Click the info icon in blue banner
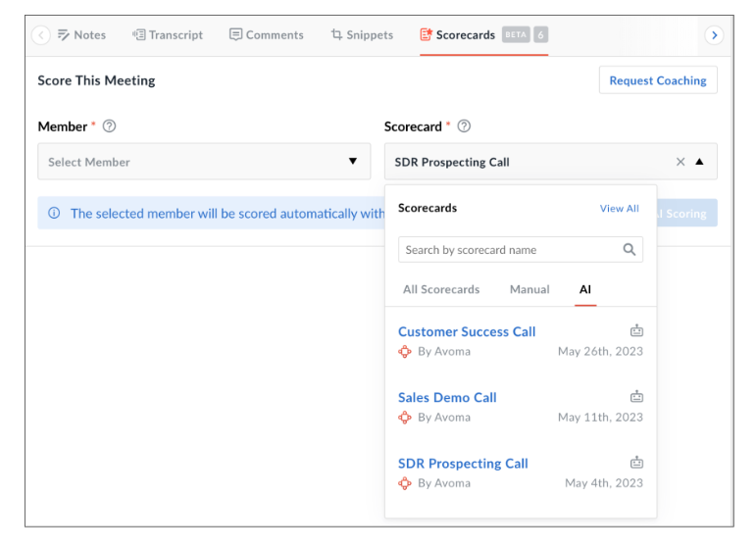The height and width of the screenshot is (547, 756). point(54,213)
